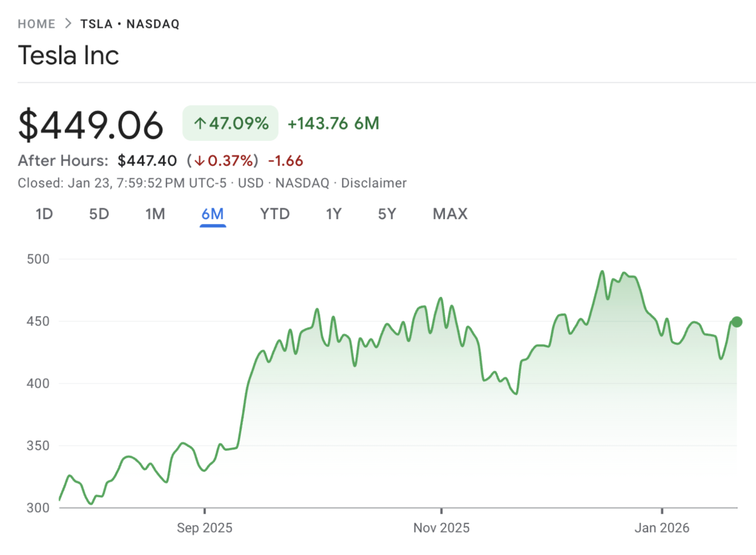Display the MAX range chart
This screenshot has width=756, height=555.
[450, 214]
